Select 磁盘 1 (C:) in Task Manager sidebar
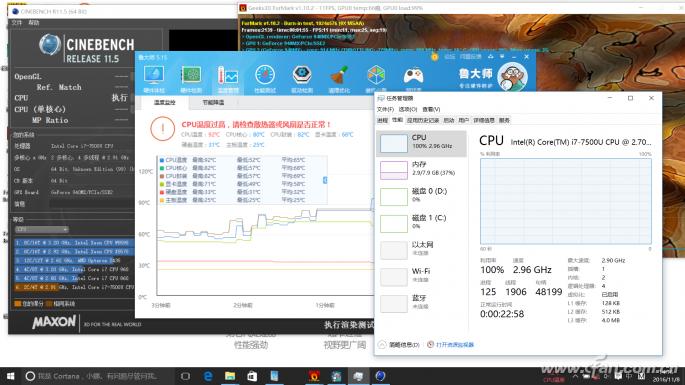Viewport: 685px width, 385px height. point(421,223)
